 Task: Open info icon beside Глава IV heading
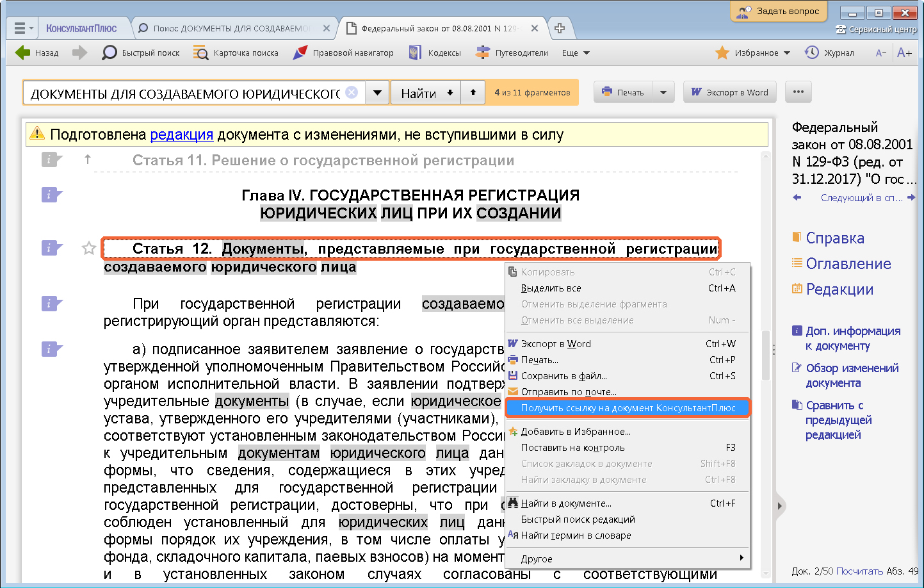[51, 195]
